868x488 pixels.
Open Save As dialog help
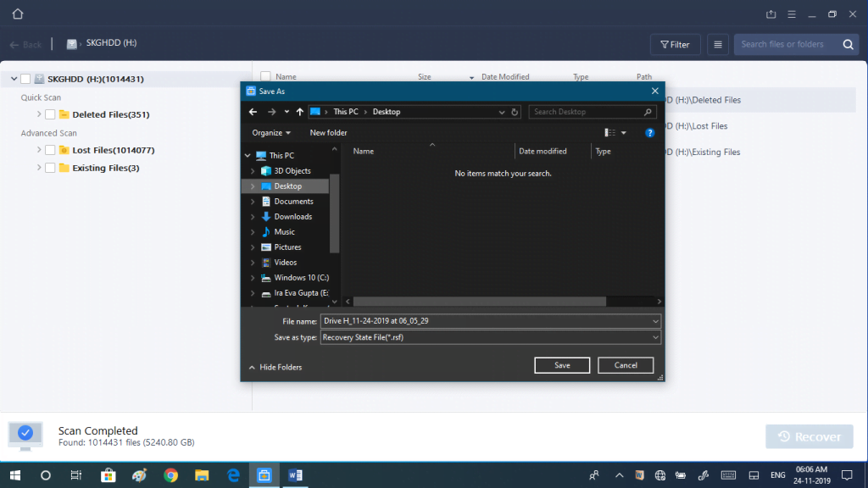point(650,133)
